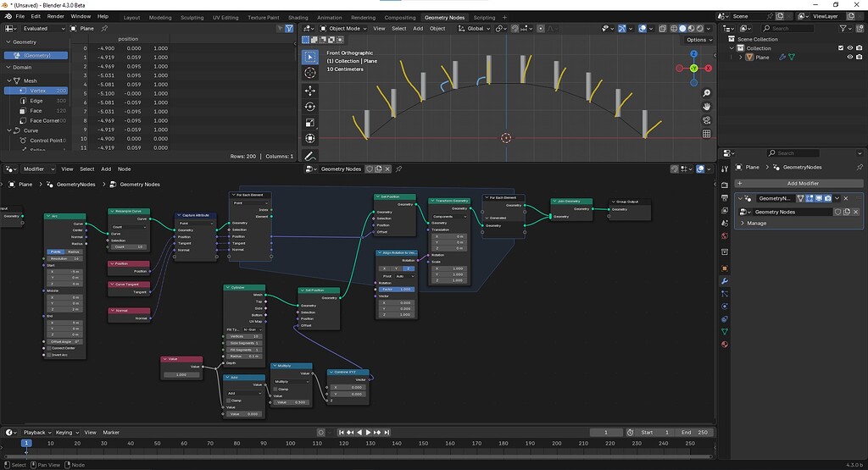
Task: Open the Global transform orientation dropdown
Action: click(x=475, y=28)
